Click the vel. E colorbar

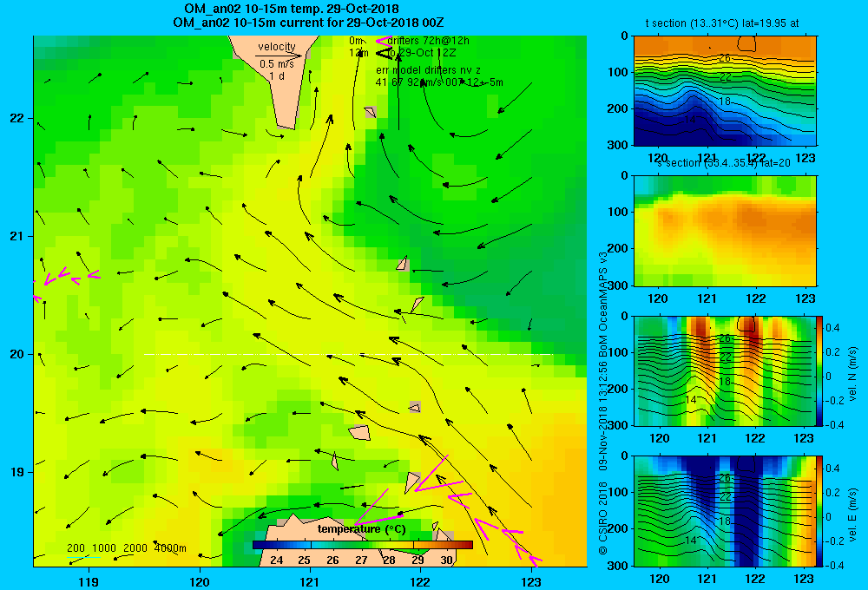820,511
